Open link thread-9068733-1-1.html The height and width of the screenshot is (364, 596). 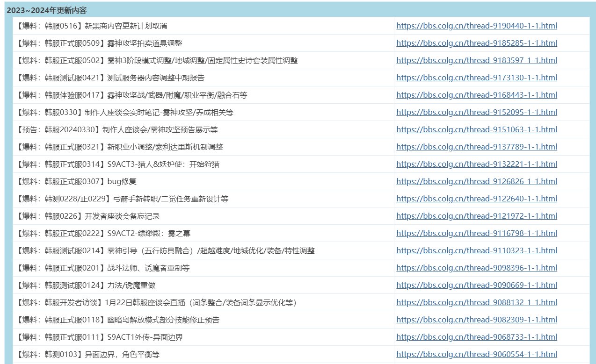click(x=477, y=337)
